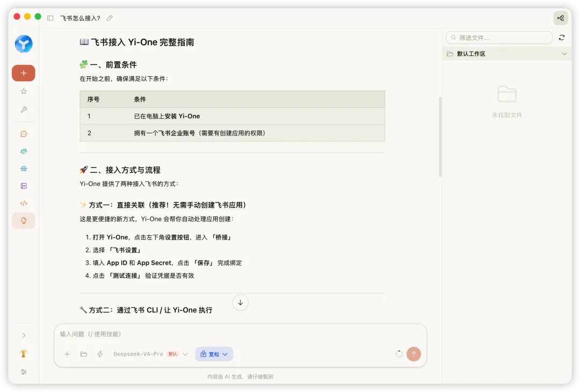Toggle the sidebar panel icon in title bar
The width and height of the screenshot is (580, 392).
50,18
